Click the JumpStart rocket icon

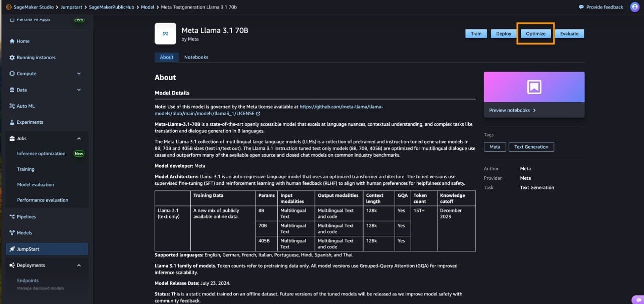[12, 249]
